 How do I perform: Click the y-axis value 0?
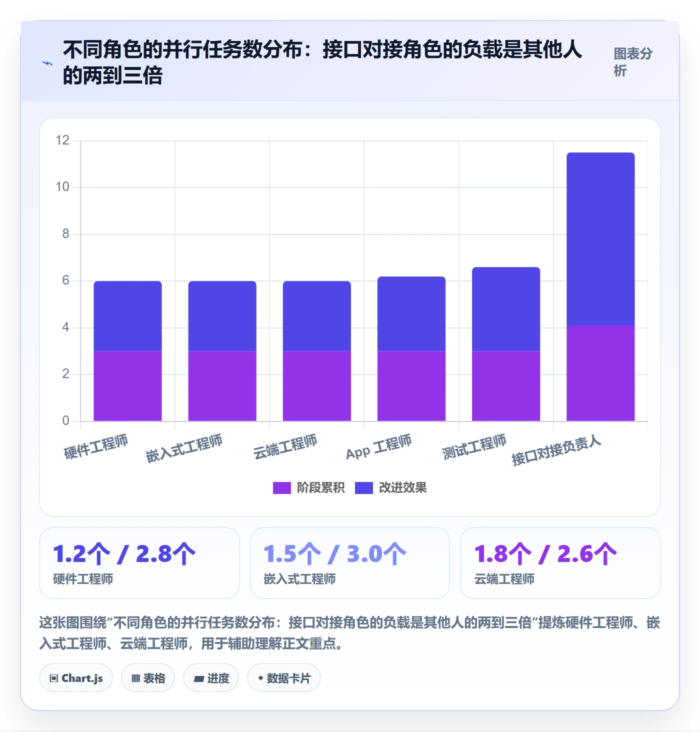[x=65, y=420]
